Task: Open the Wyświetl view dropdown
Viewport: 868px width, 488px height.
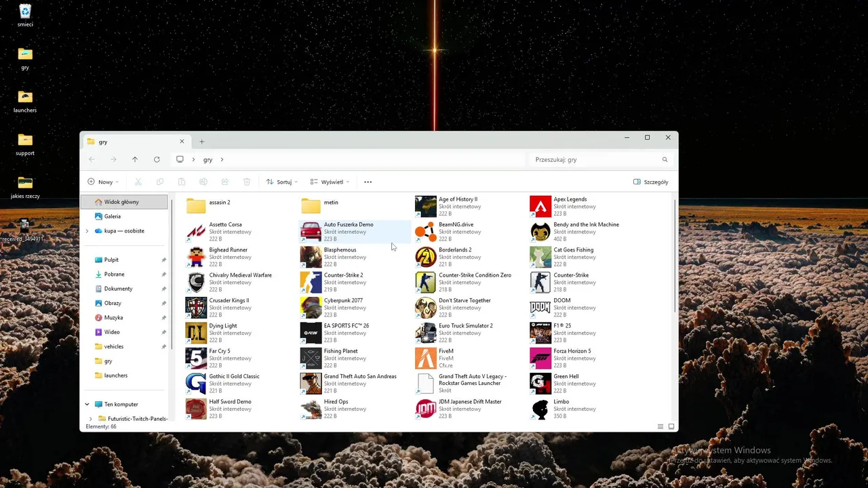Action: (330, 182)
